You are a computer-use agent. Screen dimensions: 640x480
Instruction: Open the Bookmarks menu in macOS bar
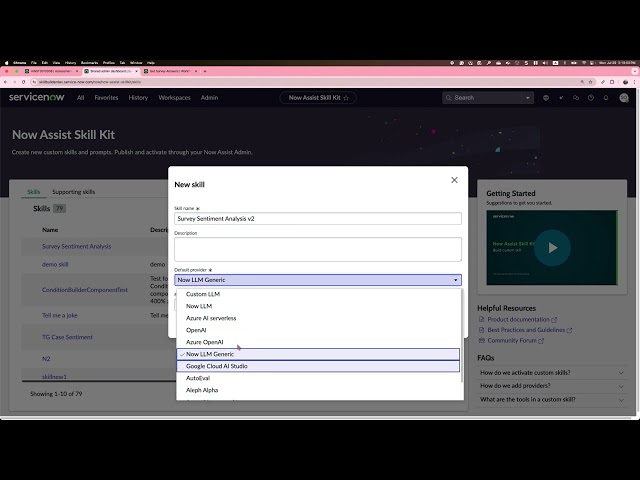pyautogui.click(x=89, y=63)
